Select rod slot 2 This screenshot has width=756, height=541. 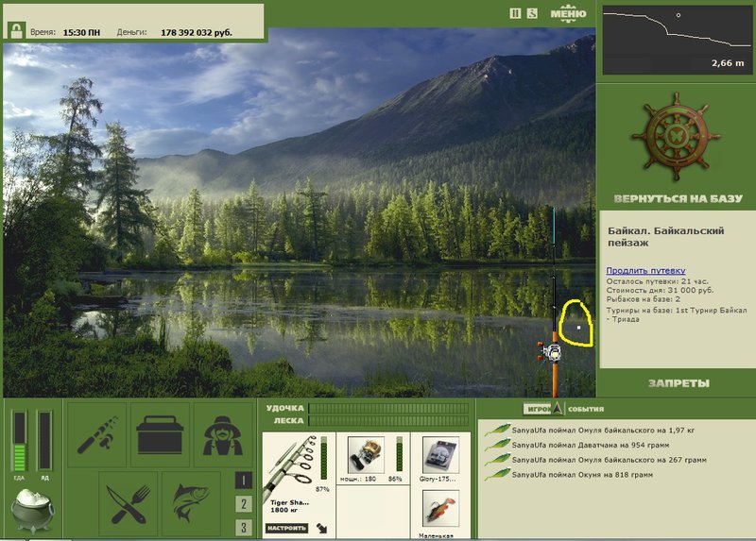[244, 504]
